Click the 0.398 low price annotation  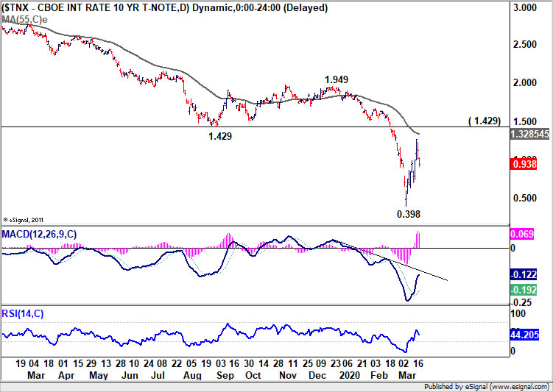pyautogui.click(x=409, y=214)
